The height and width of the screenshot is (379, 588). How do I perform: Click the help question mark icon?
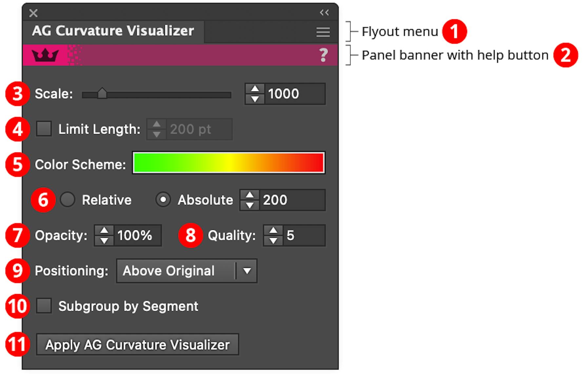(x=324, y=55)
